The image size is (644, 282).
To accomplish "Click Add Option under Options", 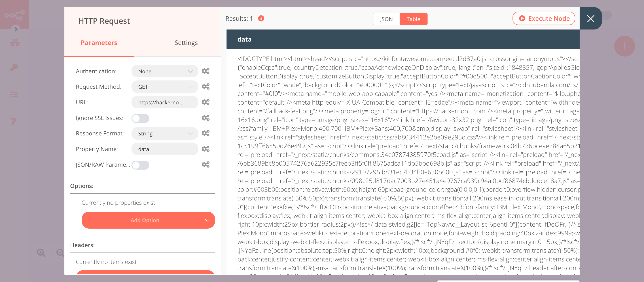I will pos(148,220).
